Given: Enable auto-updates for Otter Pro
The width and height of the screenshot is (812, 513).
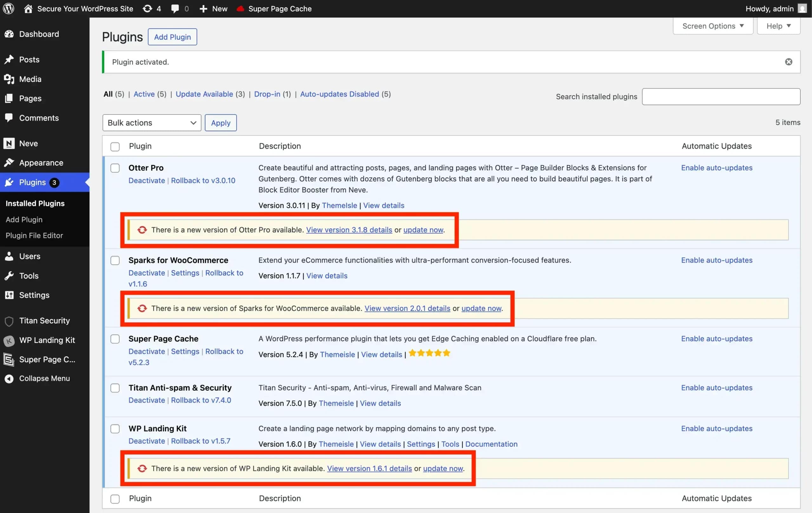Looking at the screenshot, I should [x=717, y=168].
